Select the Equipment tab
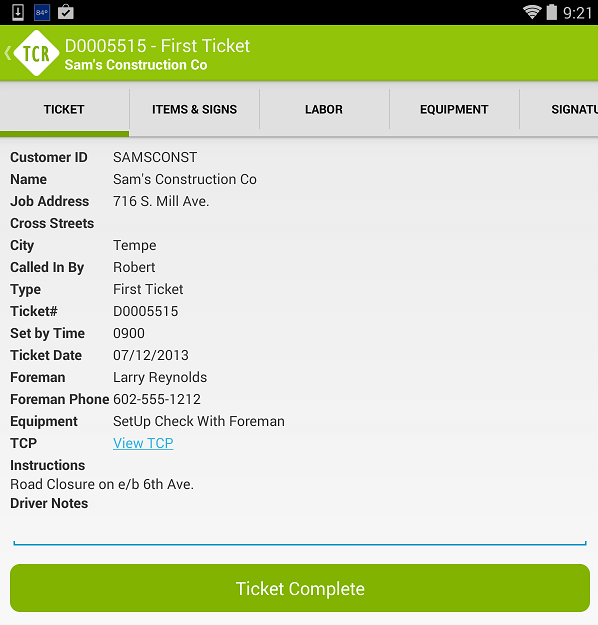The width and height of the screenshot is (598, 625). 454,109
